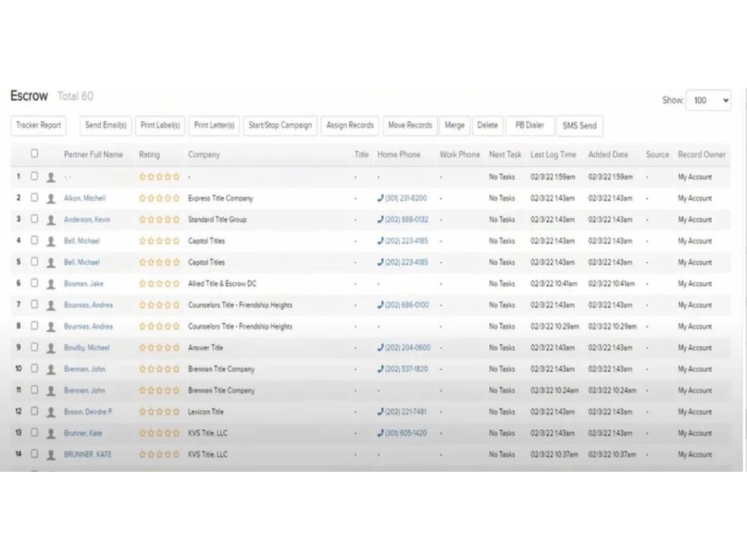
Task: Click person icon in Brown, Deirdre P. row
Action: click(x=51, y=412)
